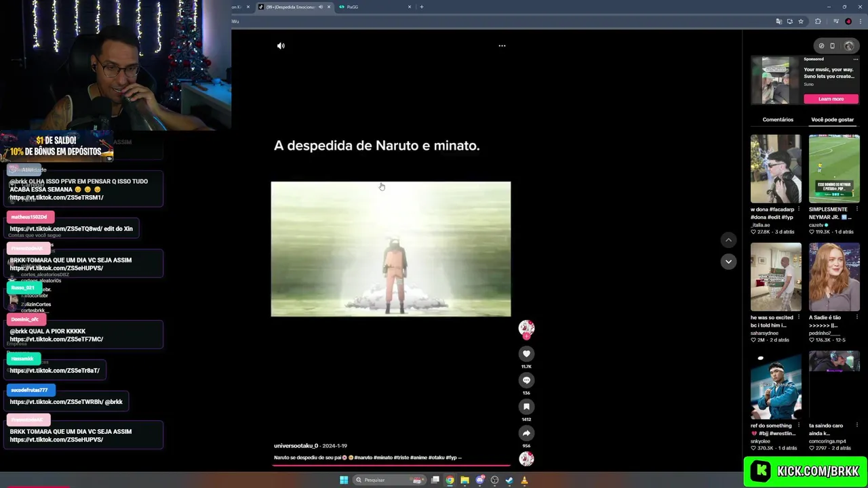Open the comments via speech bubble icon
The height and width of the screenshot is (488, 868).
526,380
